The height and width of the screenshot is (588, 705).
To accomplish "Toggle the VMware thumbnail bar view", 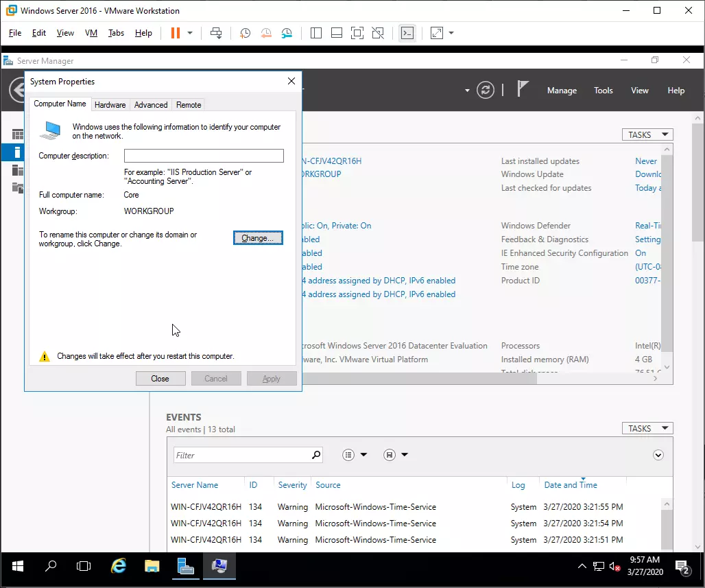I will point(336,33).
